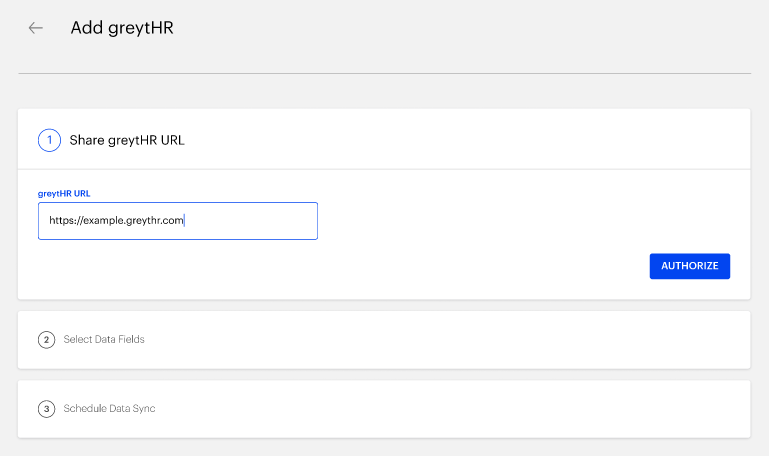This screenshot has width=769, height=456.
Task: Click the step 2 number circle
Action: tap(47, 339)
